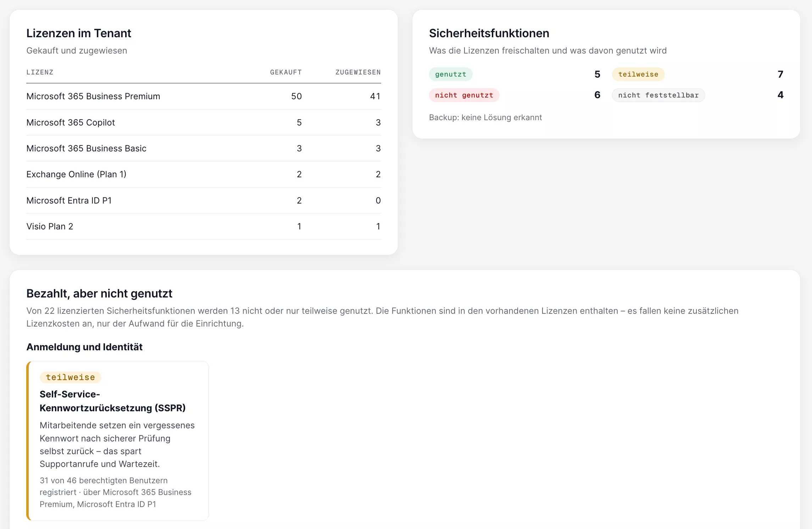
Task: Click the GEKAUFT column header
Action: click(x=286, y=72)
